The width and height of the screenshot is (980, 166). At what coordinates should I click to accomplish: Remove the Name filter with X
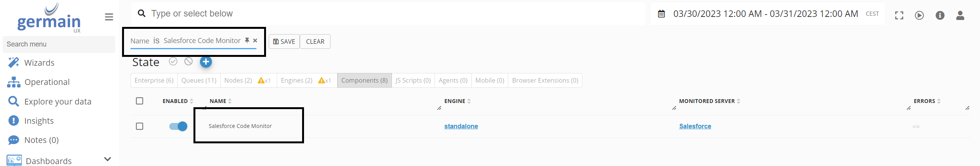point(255,40)
